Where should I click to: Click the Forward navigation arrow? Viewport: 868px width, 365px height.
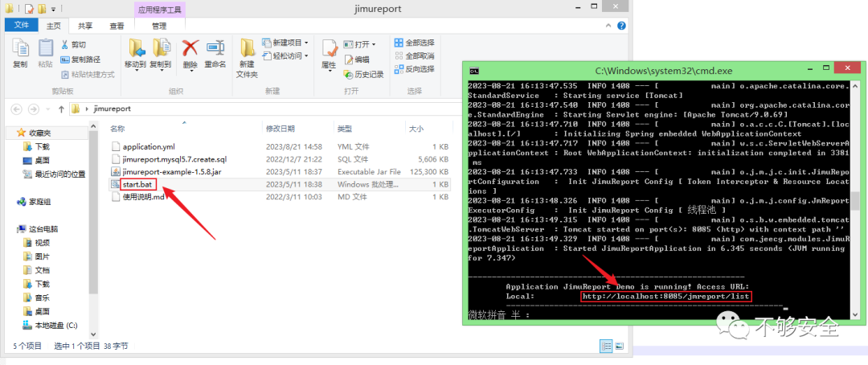coord(33,109)
